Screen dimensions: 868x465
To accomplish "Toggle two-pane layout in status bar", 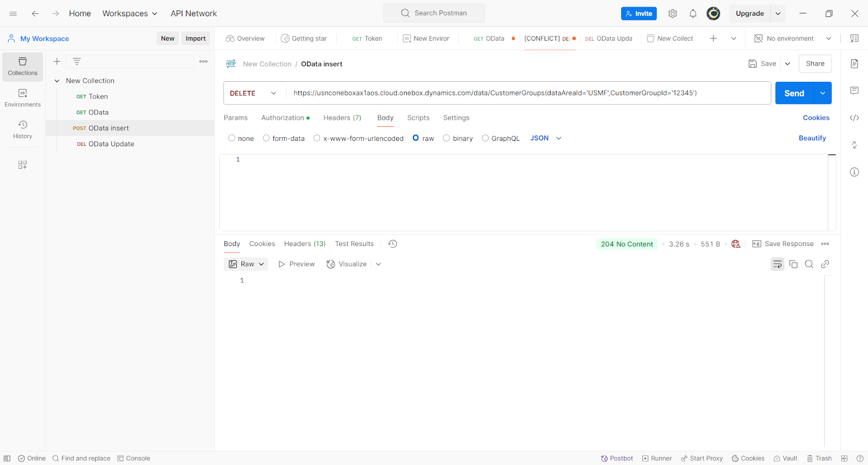I will click(x=844, y=458).
